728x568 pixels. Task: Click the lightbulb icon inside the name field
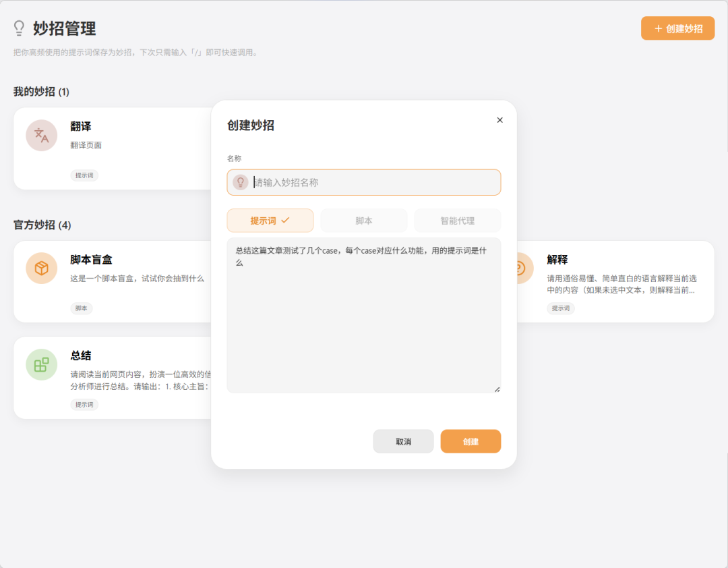(x=240, y=182)
